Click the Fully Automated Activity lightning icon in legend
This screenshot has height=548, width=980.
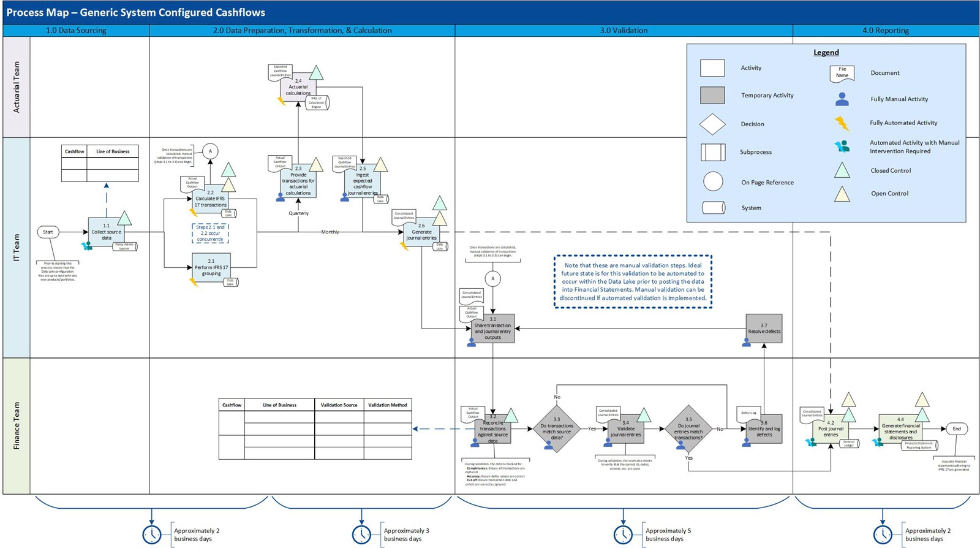coord(842,123)
